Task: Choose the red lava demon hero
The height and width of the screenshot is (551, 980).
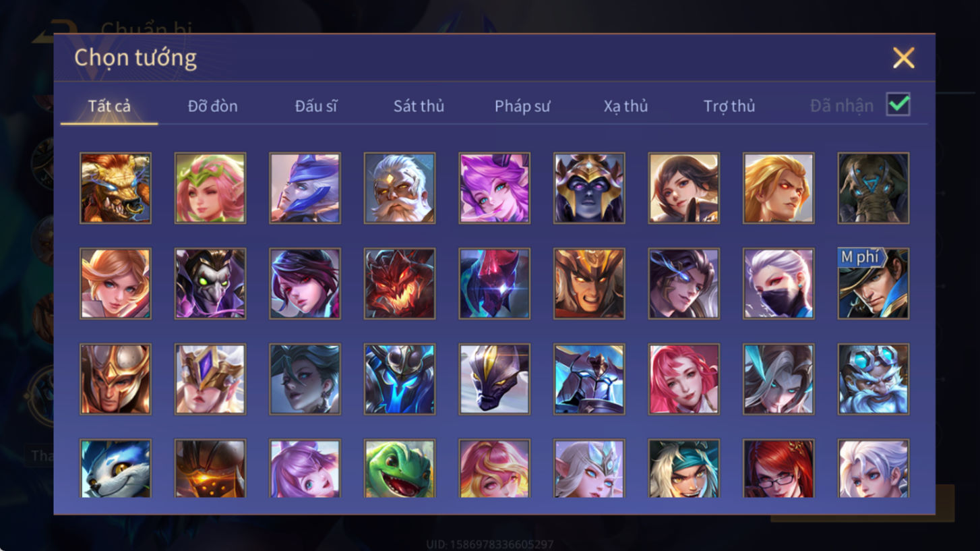Action: [400, 283]
